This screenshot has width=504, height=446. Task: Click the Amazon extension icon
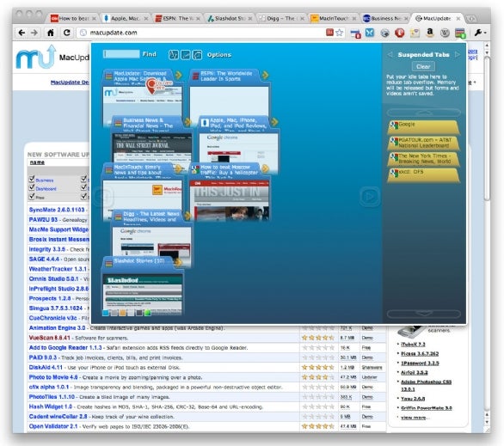(430, 32)
